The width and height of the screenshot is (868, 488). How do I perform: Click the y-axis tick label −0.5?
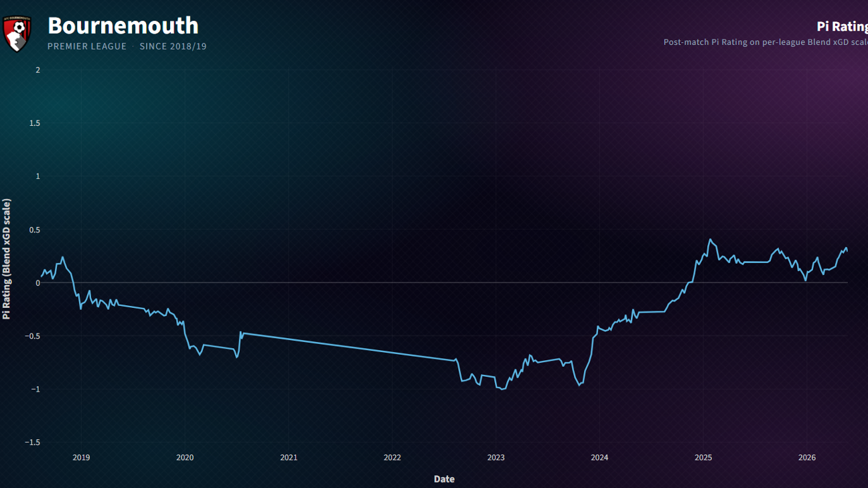click(32, 336)
